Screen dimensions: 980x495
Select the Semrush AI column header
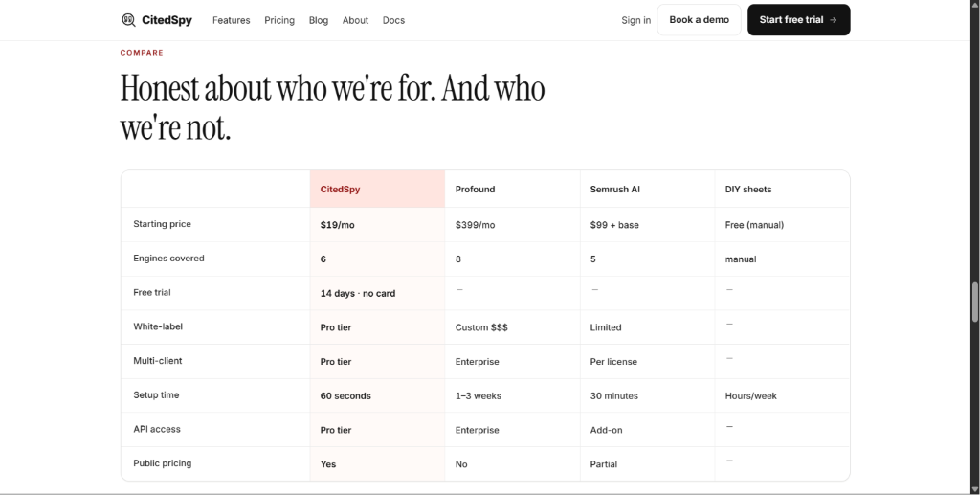(x=648, y=189)
